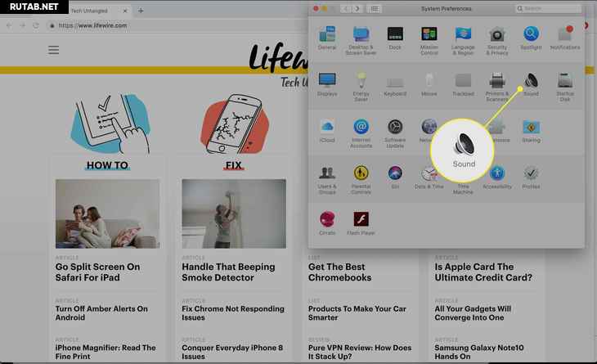Open Software Update preferences
This screenshot has width=597, height=364.
pos(395,133)
